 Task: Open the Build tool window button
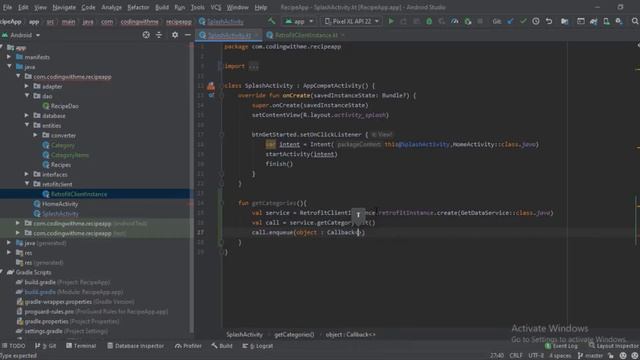[222, 346]
